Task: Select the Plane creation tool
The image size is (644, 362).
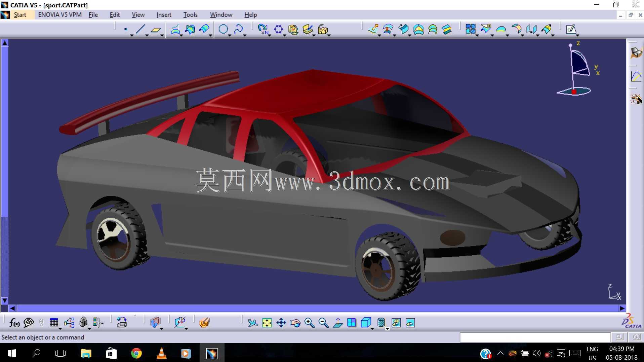Action: (156, 30)
